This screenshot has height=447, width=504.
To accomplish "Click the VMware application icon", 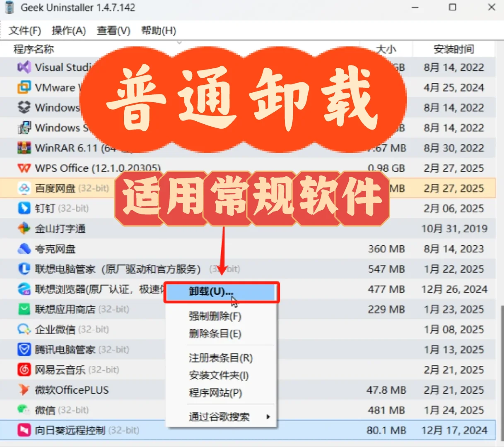I will [x=24, y=87].
